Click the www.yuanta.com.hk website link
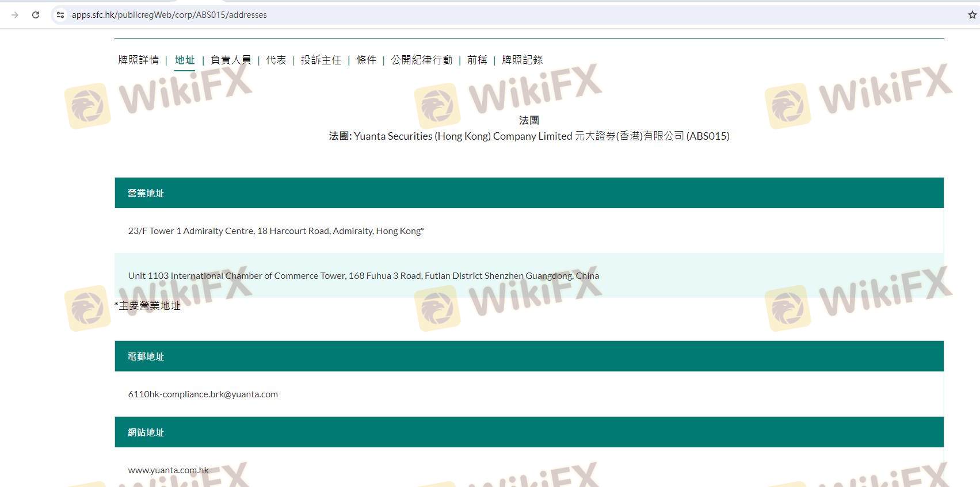980x487 pixels. pos(169,470)
